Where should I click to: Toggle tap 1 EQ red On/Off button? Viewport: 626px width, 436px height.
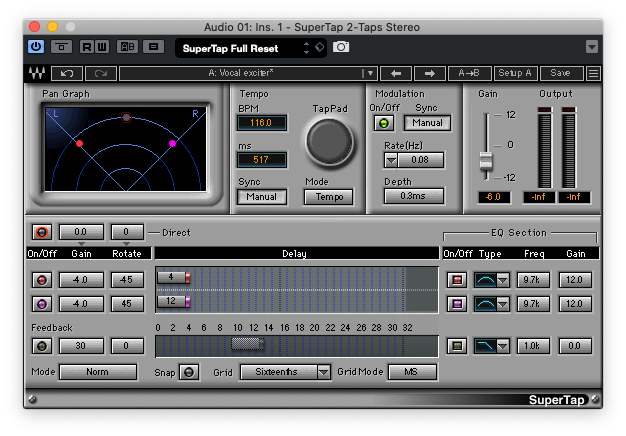pos(457,280)
